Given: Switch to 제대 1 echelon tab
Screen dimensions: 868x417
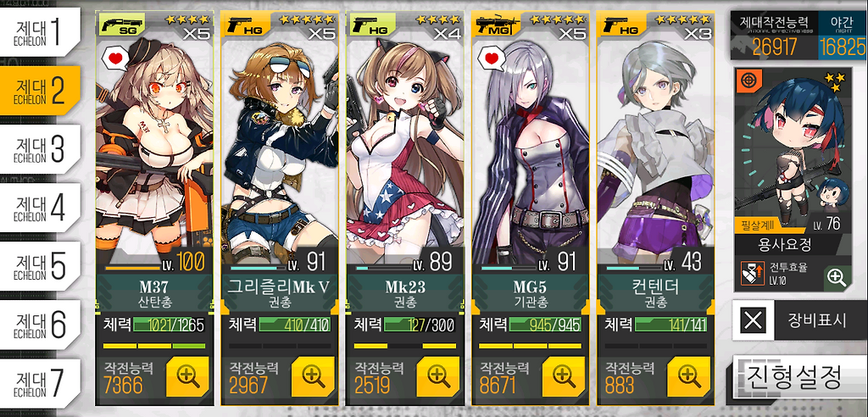Looking at the screenshot, I should [x=40, y=32].
